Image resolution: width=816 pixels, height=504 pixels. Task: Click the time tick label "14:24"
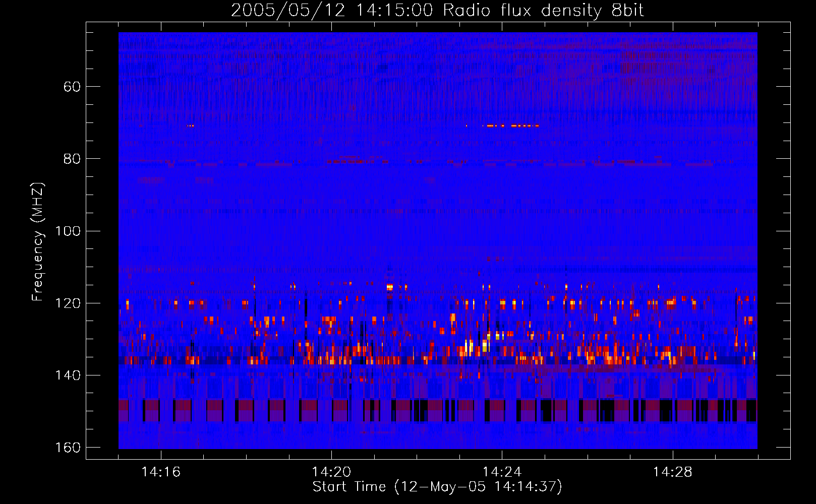coord(502,472)
